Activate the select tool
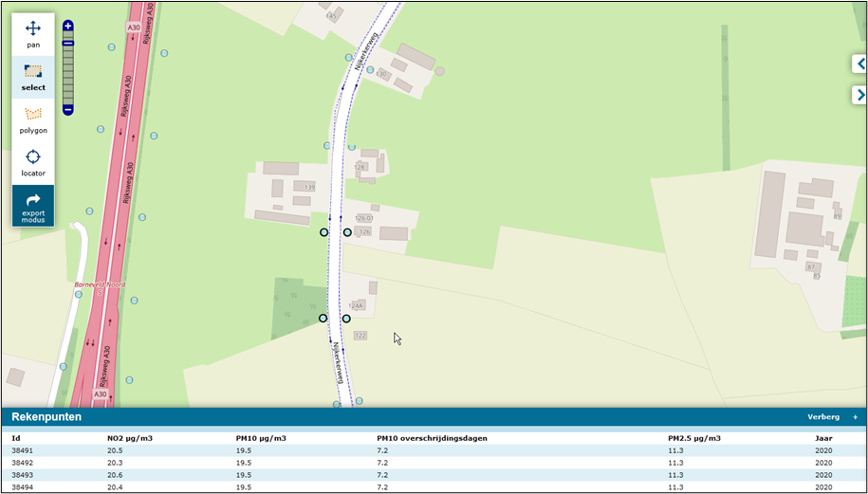Screen dimensions: 868x494 [x=33, y=77]
